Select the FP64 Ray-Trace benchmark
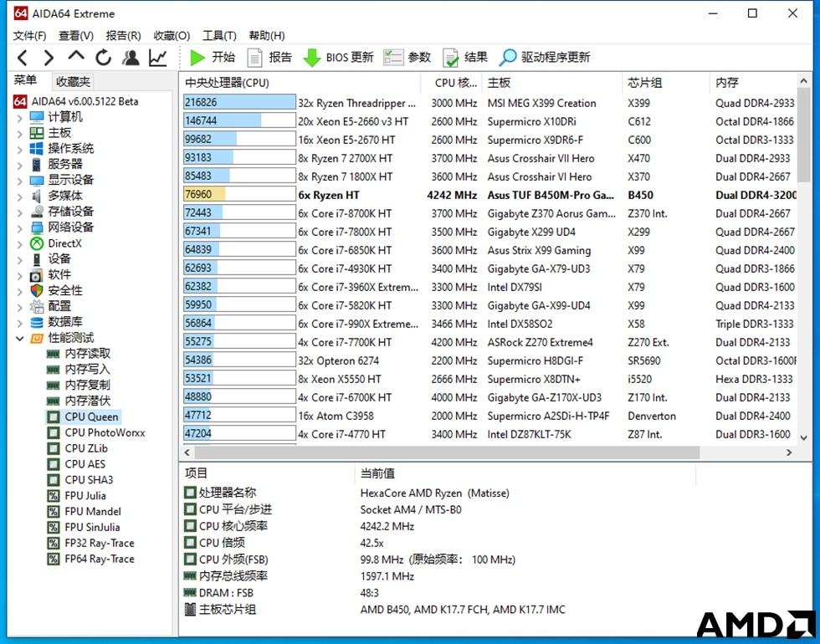The height and width of the screenshot is (644, 820). pyautogui.click(x=90, y=559)
